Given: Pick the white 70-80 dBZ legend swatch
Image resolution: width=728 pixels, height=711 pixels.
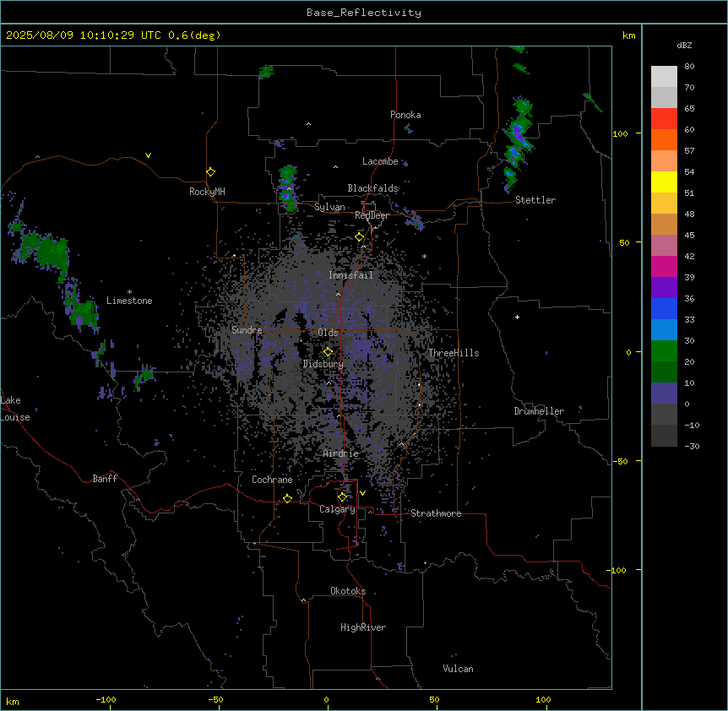Looking at the screenshot, I should click(664, 77).
